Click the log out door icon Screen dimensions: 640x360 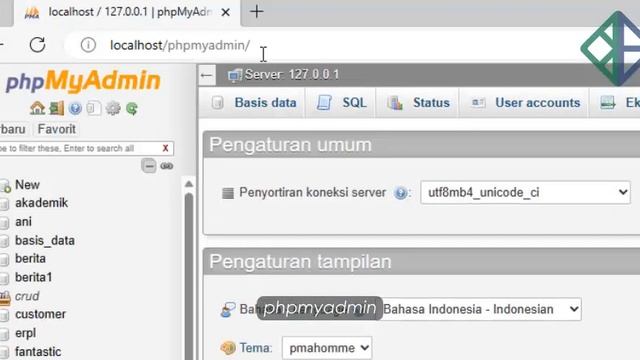pos(57,108)
